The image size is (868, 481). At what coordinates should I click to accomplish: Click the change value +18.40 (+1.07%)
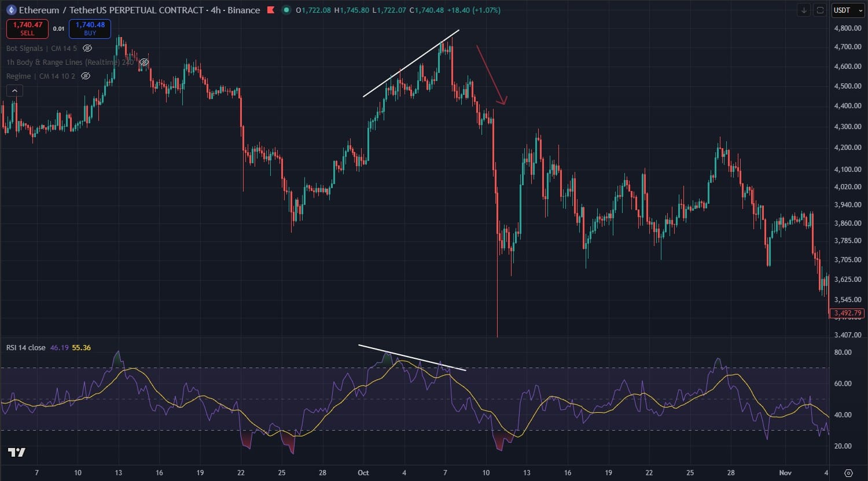pyautogui.click(x=474, y=10)
